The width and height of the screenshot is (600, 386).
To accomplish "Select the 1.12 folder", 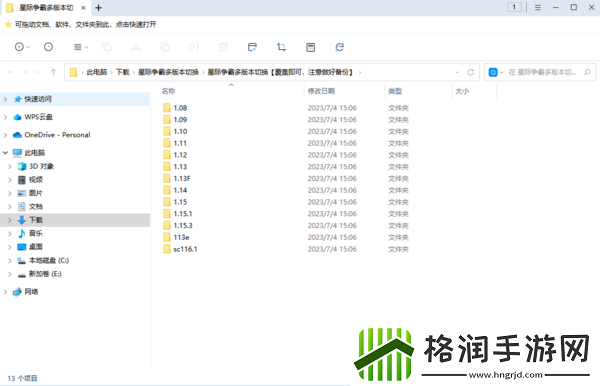I will click(180, 155).
